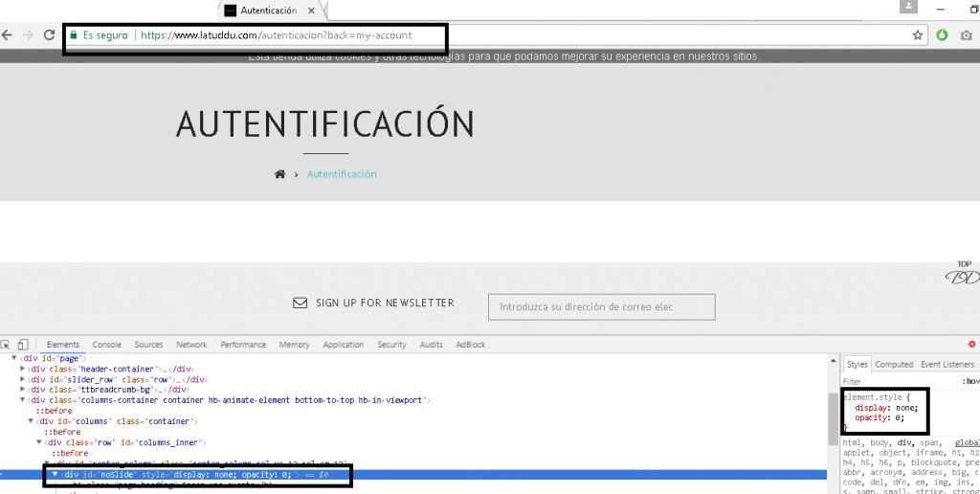Go back to the previous page
980x494 pixels.
[7, 35]
